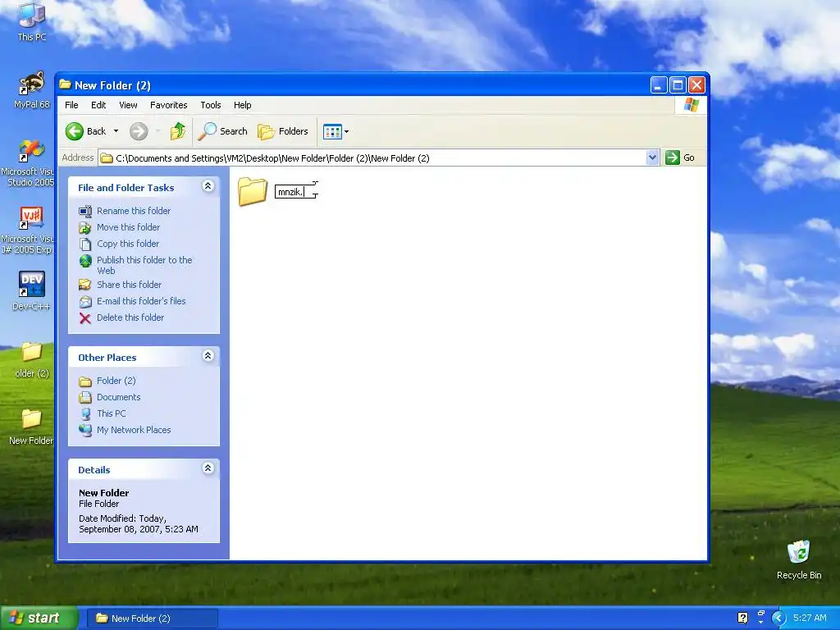Image resolution: width=840 pixels, height=630 pixels.
Task: Select the folder icon being renamed
Action: click(x=253, y=191)
